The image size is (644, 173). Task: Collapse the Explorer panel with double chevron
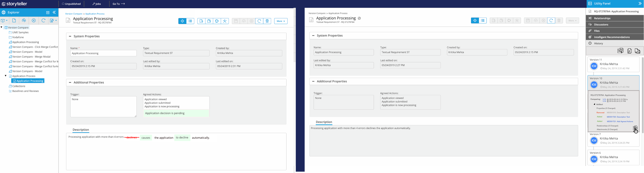[x=54, y=12]
